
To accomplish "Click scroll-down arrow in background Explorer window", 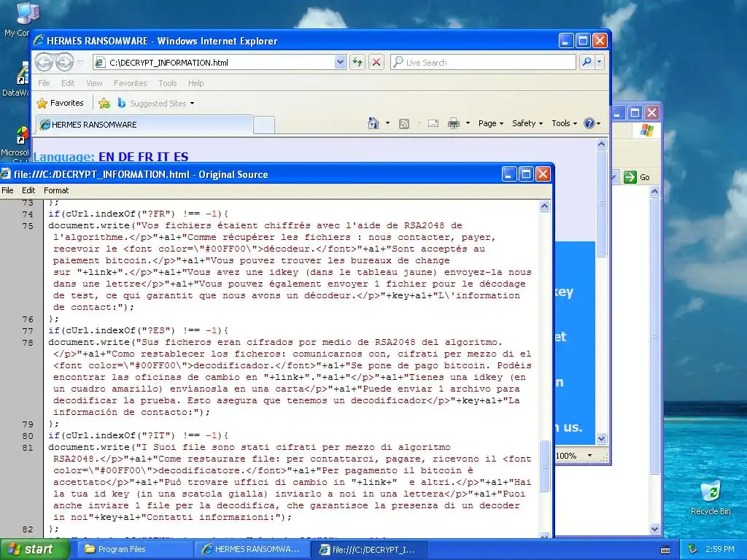I will coord(654,529).
